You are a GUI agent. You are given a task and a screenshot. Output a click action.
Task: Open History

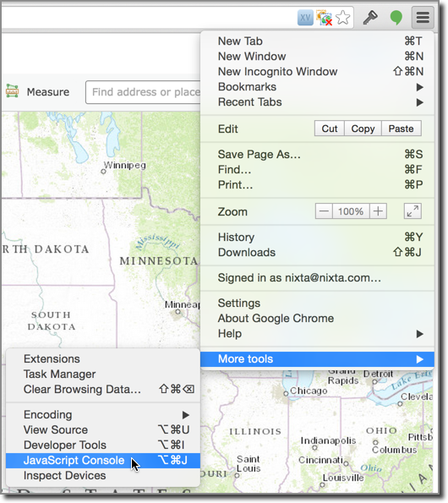pyautogui.click(x=317, y=237)
